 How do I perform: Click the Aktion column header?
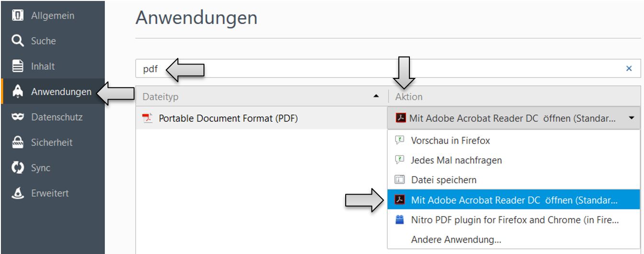tap(512, 97)
